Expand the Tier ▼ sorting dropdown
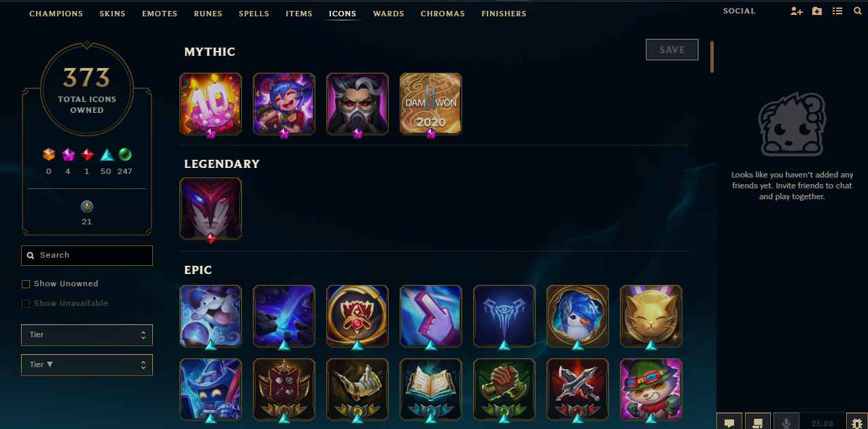The height and width of the screenshot is (429, 868). pos(87,364)
